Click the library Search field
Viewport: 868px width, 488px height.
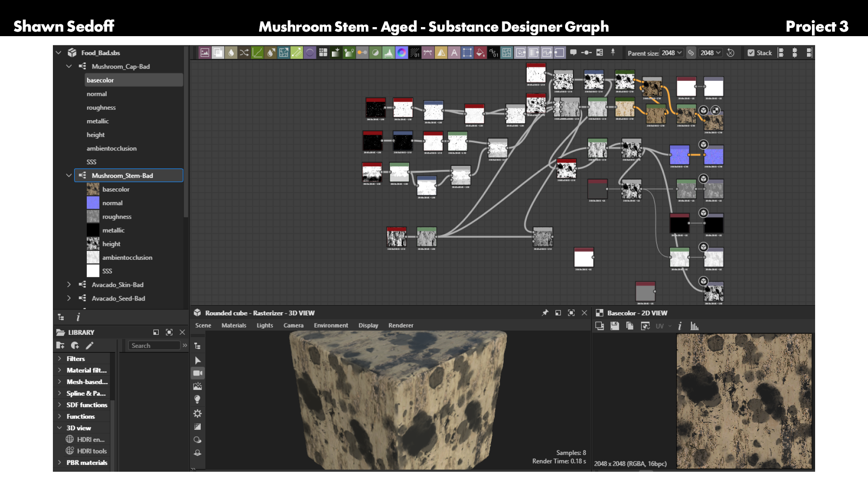(155, 346)
